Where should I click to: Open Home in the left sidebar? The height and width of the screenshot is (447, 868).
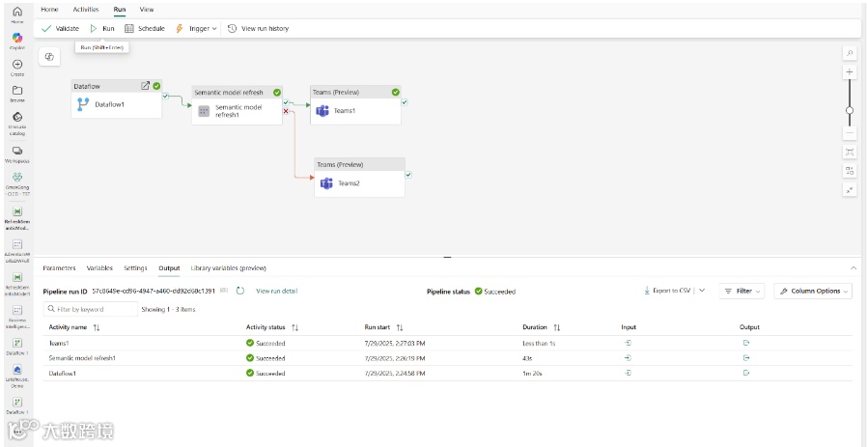(x=17, y=14)
